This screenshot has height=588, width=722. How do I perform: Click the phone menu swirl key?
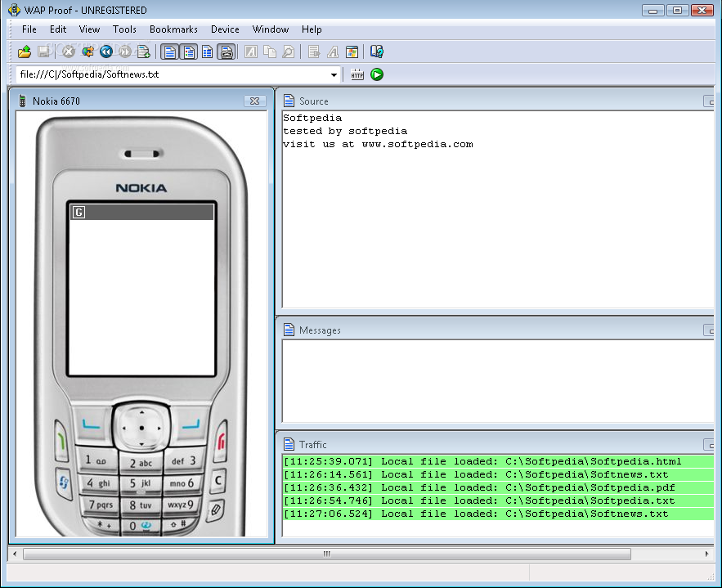(x=64, y=483)
